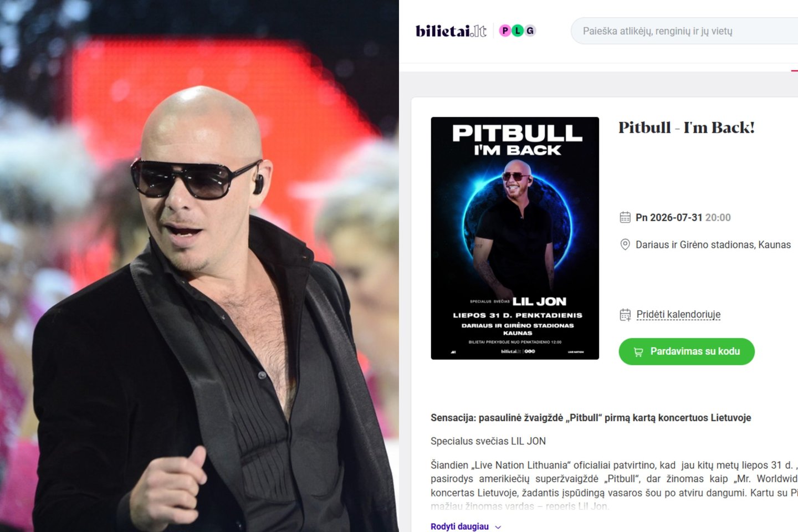Click the calendar icon beside event date
This screenshot has height=532, width=798.
625,217
